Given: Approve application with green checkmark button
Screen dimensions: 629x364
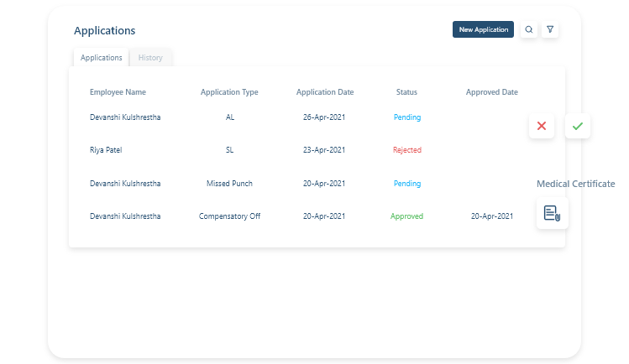Looking at the screenshot, I should coord(578,126).
